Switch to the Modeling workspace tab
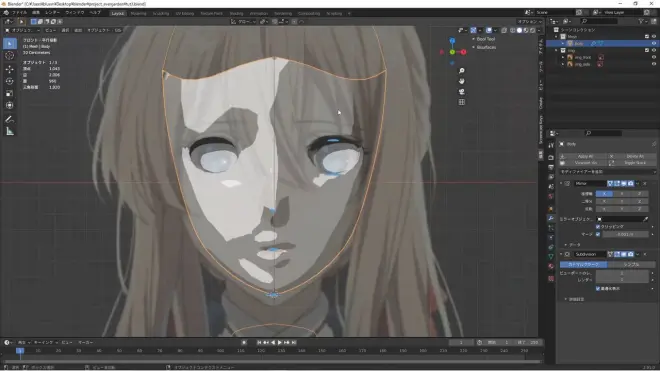The width and height of the screenshot is (660, 371). [x=138, y=13]
